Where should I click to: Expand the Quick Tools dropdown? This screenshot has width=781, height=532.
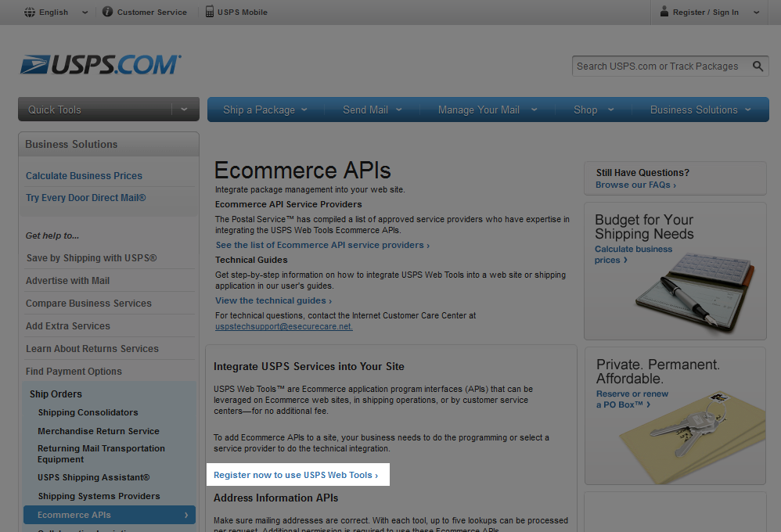click(184, 110)
